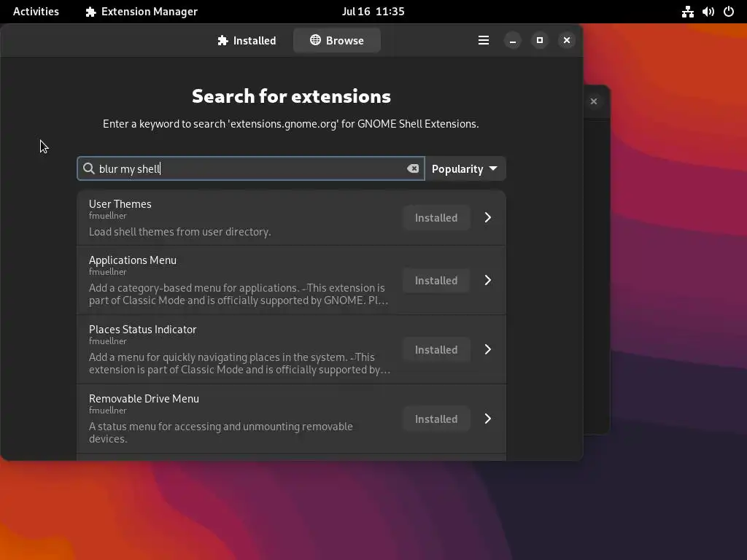Select the Places Status Indicator title
Screen dimensions: 747x560
click(142, 329)
